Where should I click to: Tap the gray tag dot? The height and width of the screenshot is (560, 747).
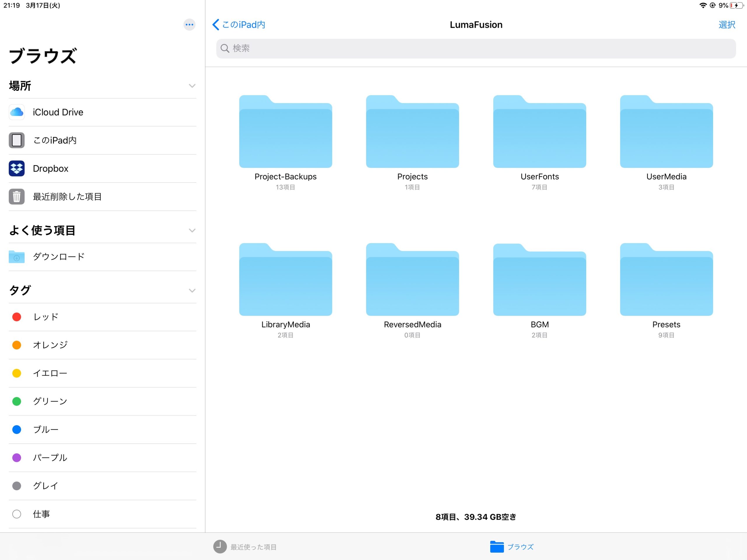pos(17,486)
